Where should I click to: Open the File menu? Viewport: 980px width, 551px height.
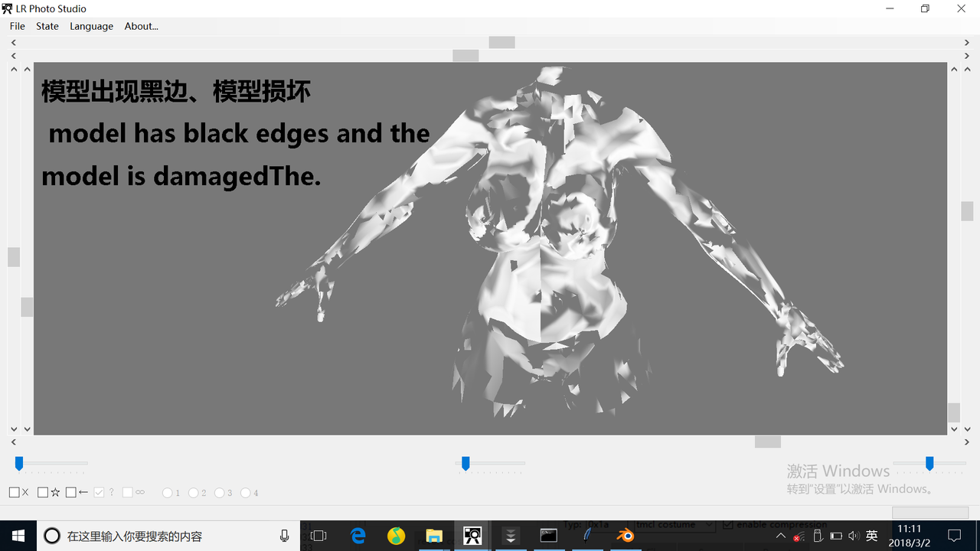(x=18, y=26)
